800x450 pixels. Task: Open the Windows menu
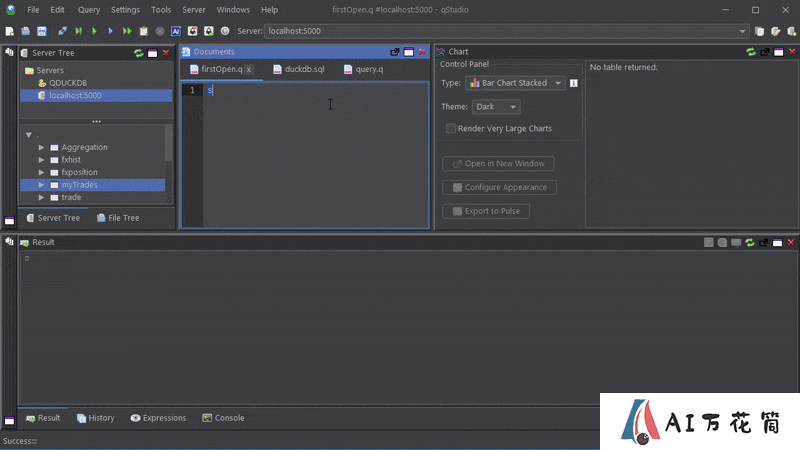(x=233, y=10)
